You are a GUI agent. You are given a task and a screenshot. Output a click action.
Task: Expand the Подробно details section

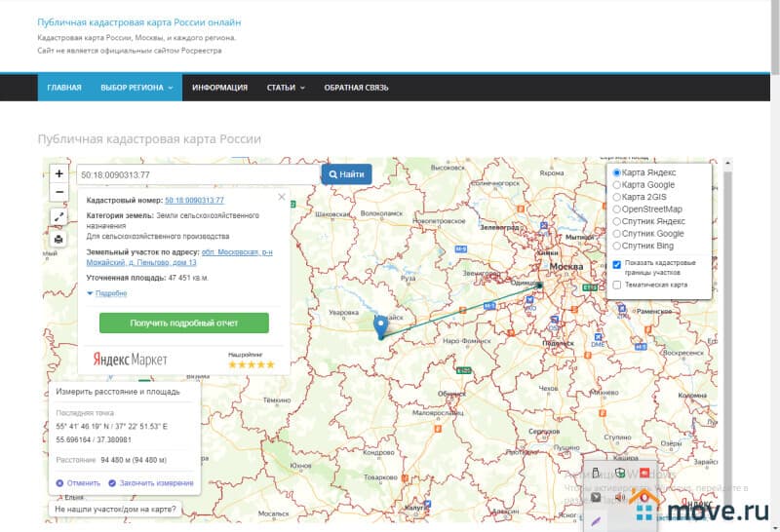coord(107,293)
